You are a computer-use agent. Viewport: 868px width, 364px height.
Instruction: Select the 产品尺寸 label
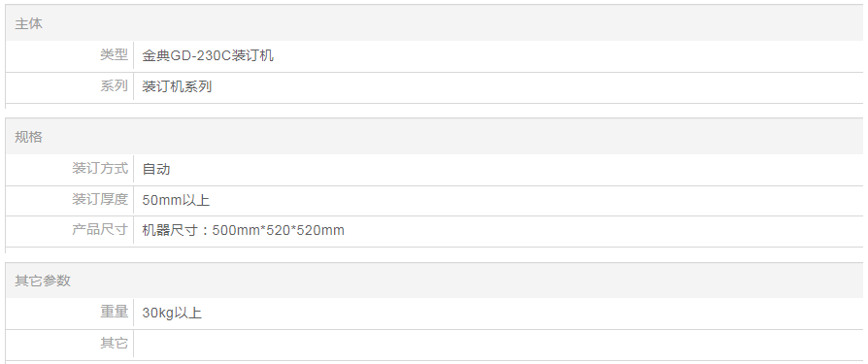[100, 230]
